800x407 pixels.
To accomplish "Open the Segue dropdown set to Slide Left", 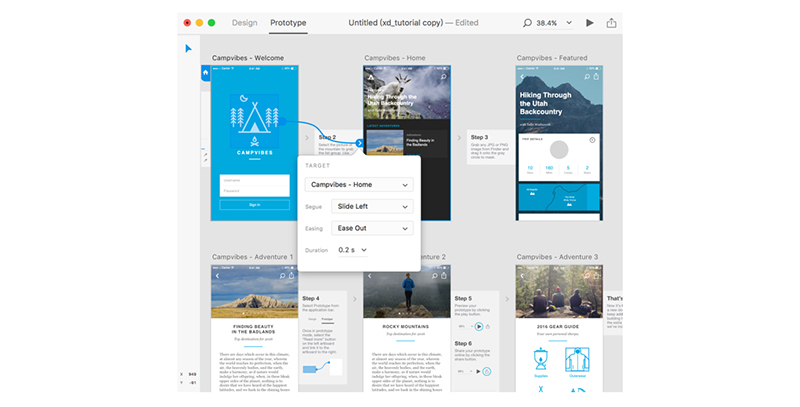I will click(372, 206).
